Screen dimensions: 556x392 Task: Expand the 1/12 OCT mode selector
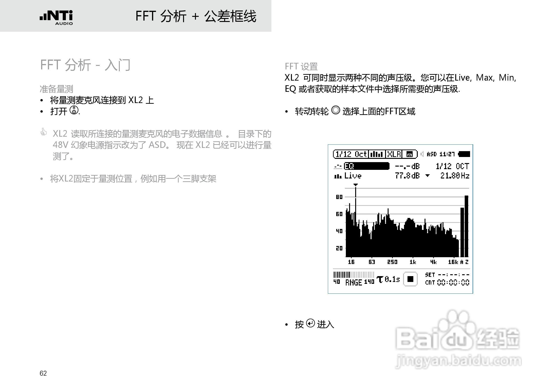(x=453, y=166)
